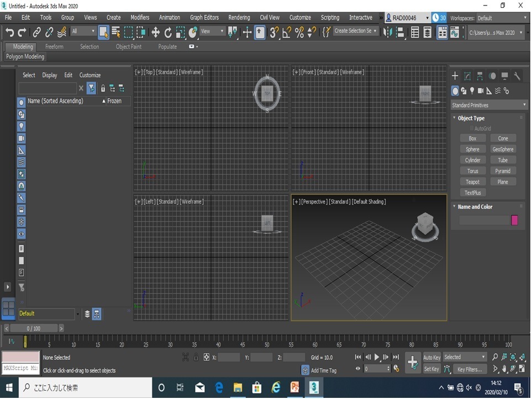Select the Helpers category icon

(x=489, y=91)
